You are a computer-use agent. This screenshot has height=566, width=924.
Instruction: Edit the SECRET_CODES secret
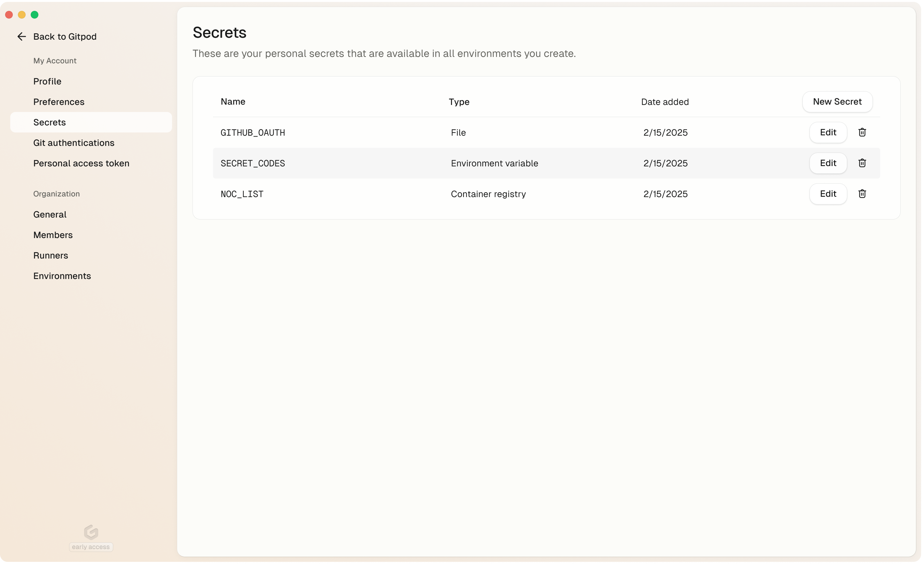point(828,163)
